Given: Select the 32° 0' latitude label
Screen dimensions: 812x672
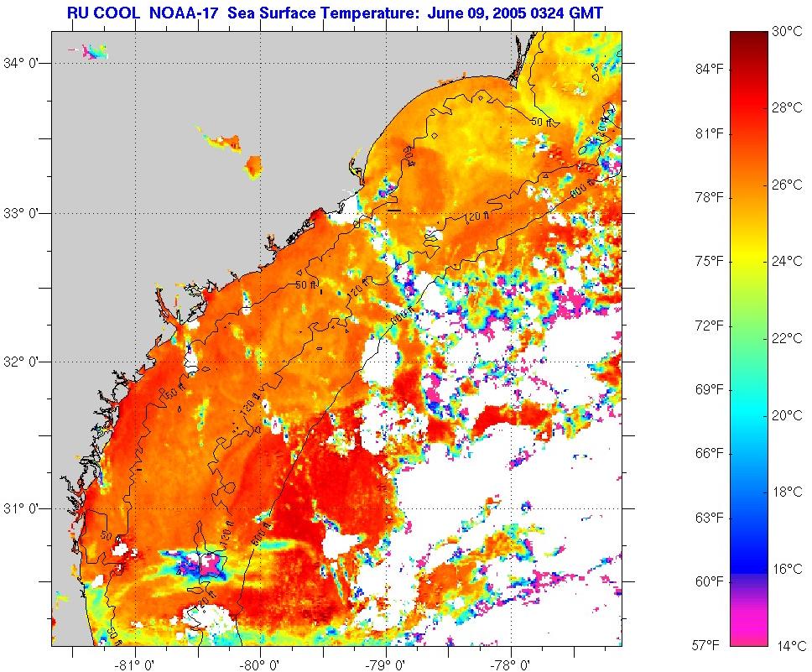Looking at the screenshot, I should click(25, 362).
